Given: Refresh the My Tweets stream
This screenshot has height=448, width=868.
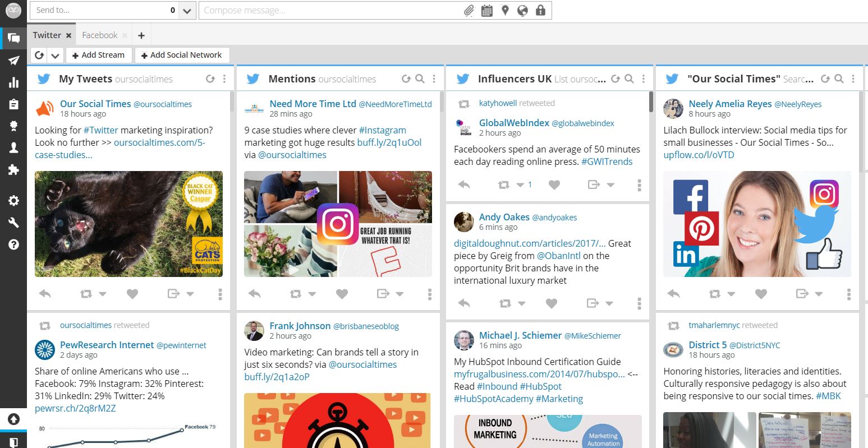Looking at the screenshot, I should (x=210, y=79).
